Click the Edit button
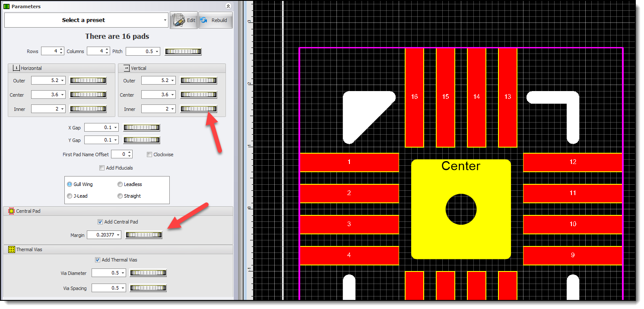Viewport: 644px width, 309px height. pos(183,20)
